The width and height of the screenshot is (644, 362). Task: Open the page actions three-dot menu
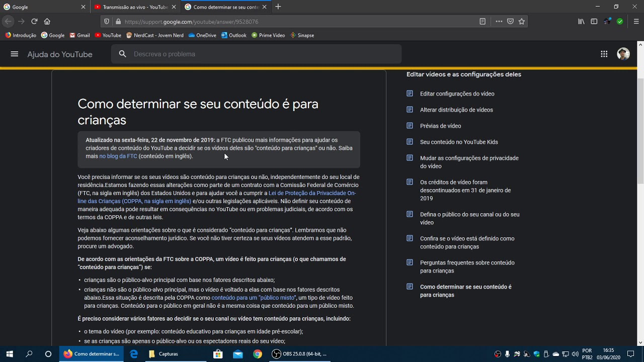point(499,22)
